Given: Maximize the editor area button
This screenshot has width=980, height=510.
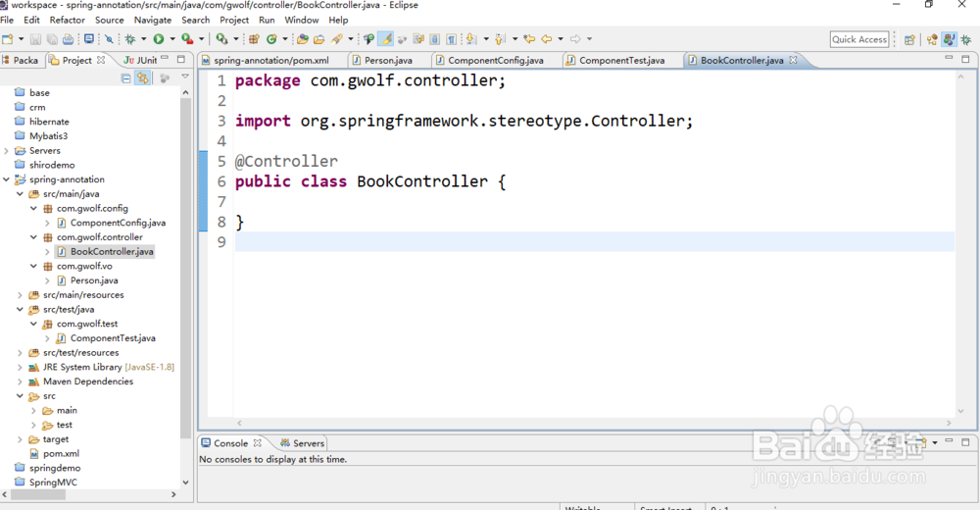Looking at the screenshot, I should coord(965,59).
